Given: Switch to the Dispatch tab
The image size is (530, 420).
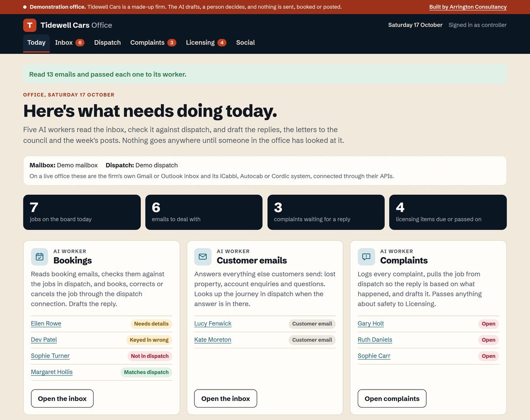Looking at the screenshot, I should [107, 43].
